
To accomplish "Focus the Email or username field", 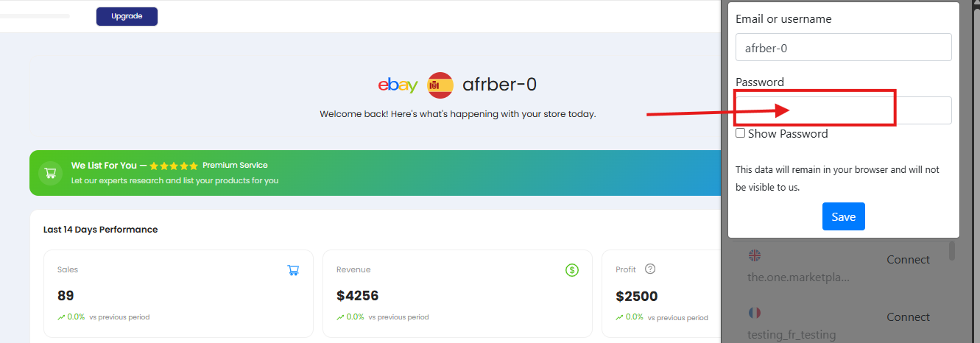I will [x=843, y=47].
